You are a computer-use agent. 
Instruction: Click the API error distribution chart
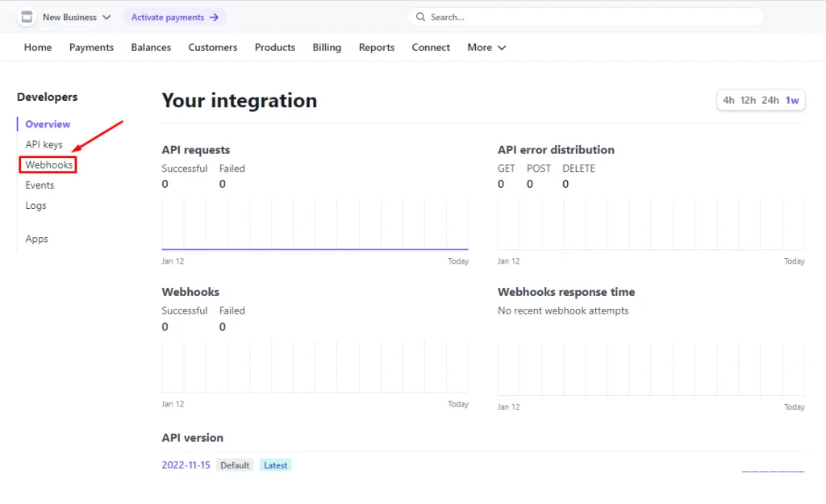point(651,224)
